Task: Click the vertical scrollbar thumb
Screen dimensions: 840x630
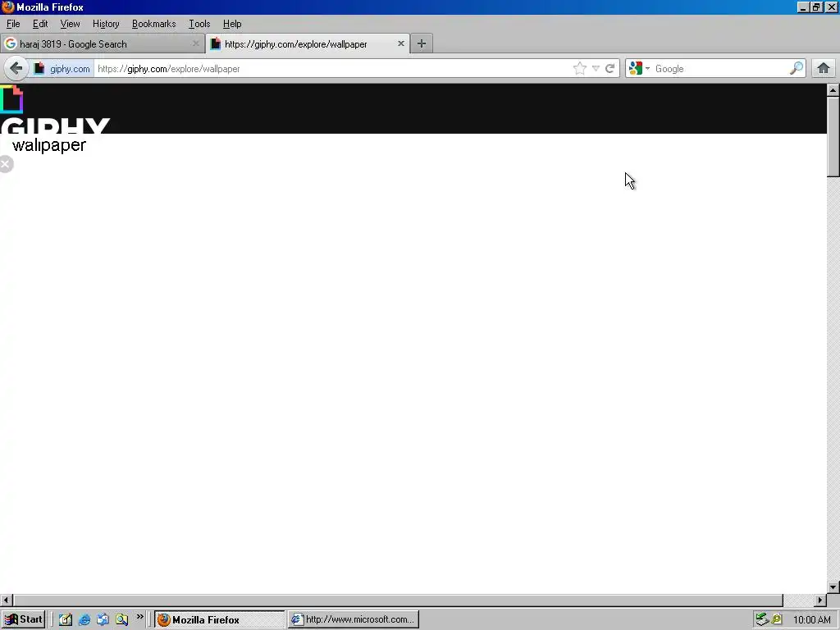Action: [833, 137]
